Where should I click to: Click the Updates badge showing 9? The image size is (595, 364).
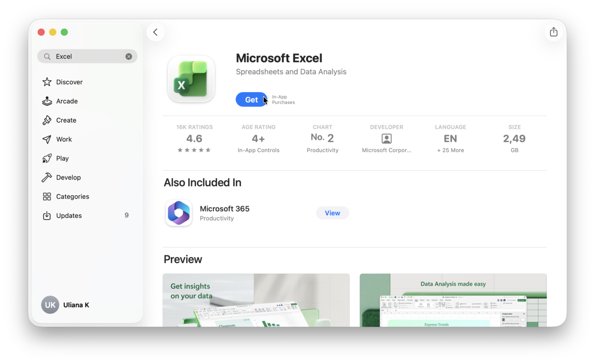(x=127, y=215)
